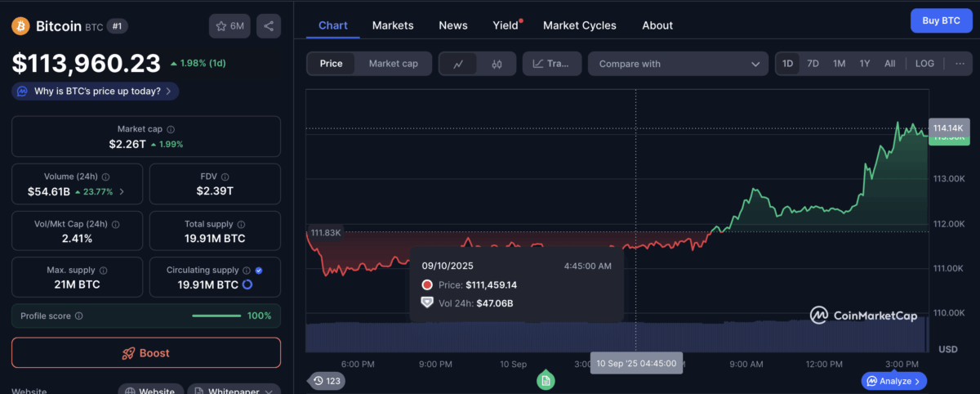Select the All time range
Viewport: 980px width, 394px height.
pyautogui.click(x=890, y=63)
